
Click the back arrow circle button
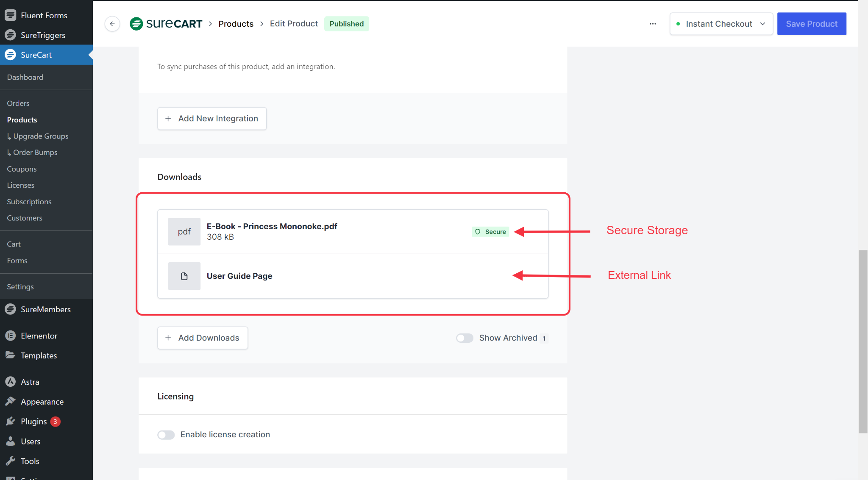[112, 24]
